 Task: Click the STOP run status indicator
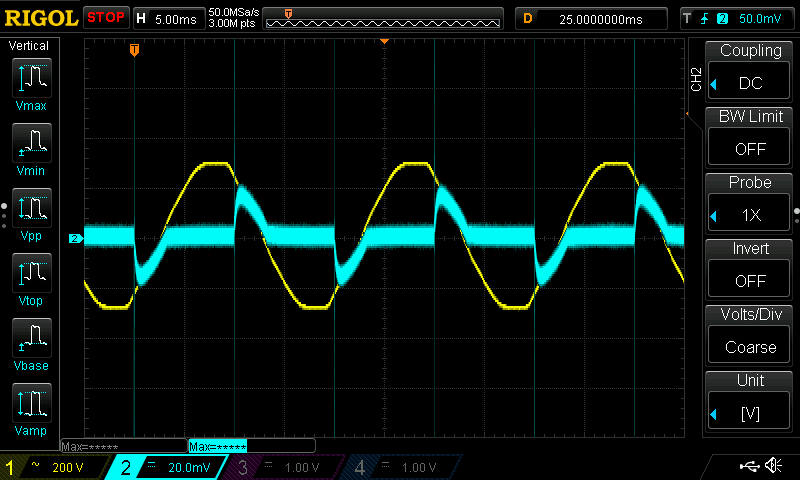[x=106, y=17]
